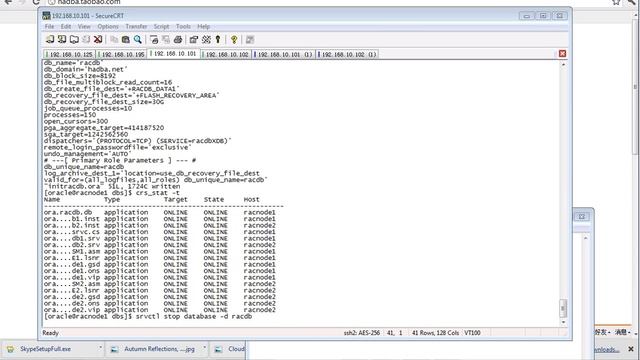The height and width of the screenshot is (360, 640).
Task: Click the Ready status bar text
Action: [51, 333]
